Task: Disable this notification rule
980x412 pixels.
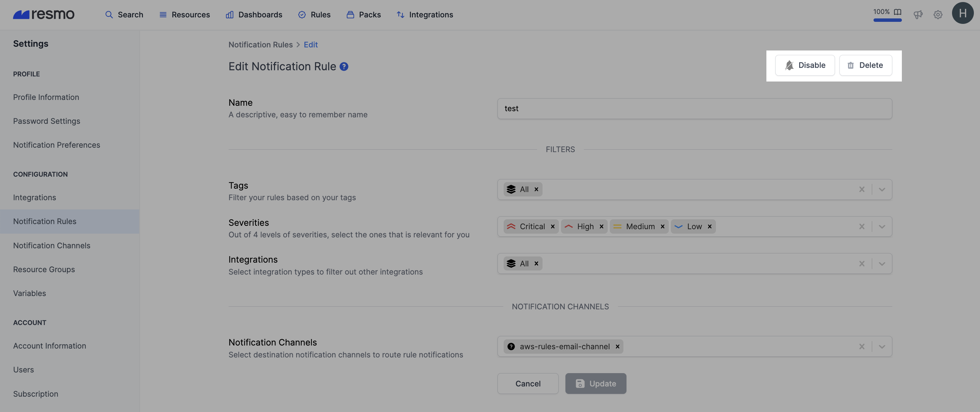Action: pos(805,65)
